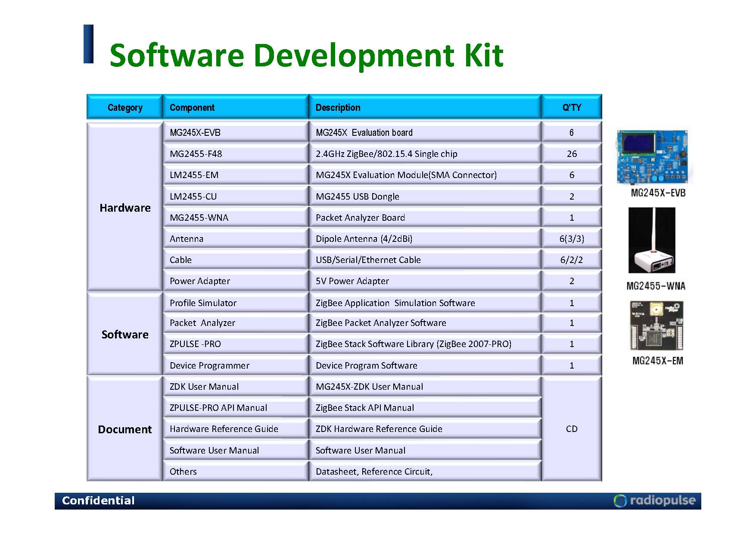Click the Hardware category cell
The image size is (756, 535).
pyautogui.click(x=125, y=208)
